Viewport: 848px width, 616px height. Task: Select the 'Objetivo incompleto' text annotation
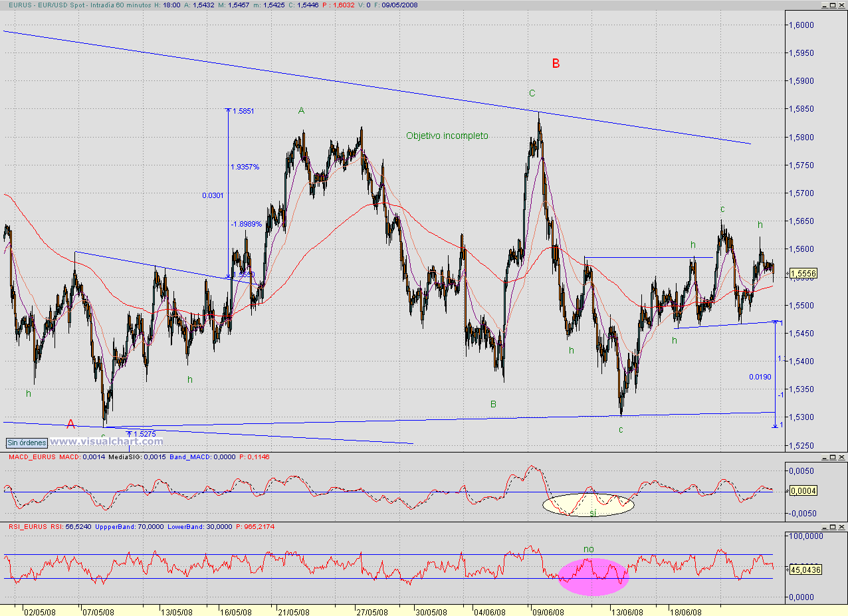coord(447,136)
